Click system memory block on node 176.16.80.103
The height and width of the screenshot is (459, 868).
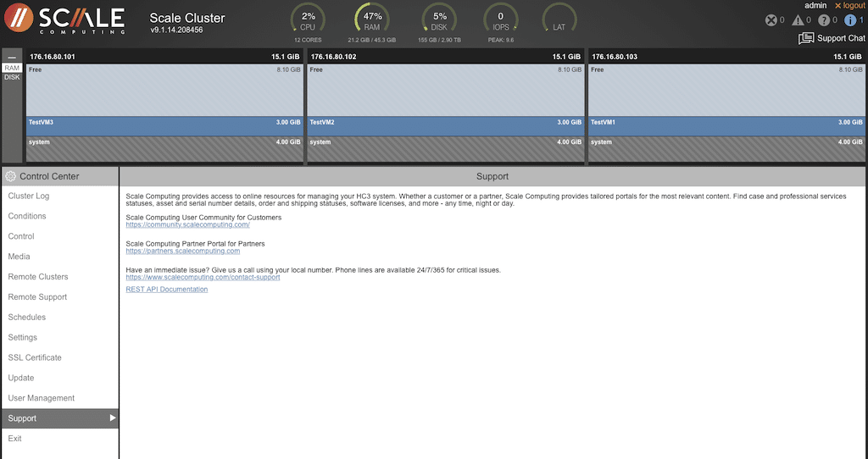[726, 149]
